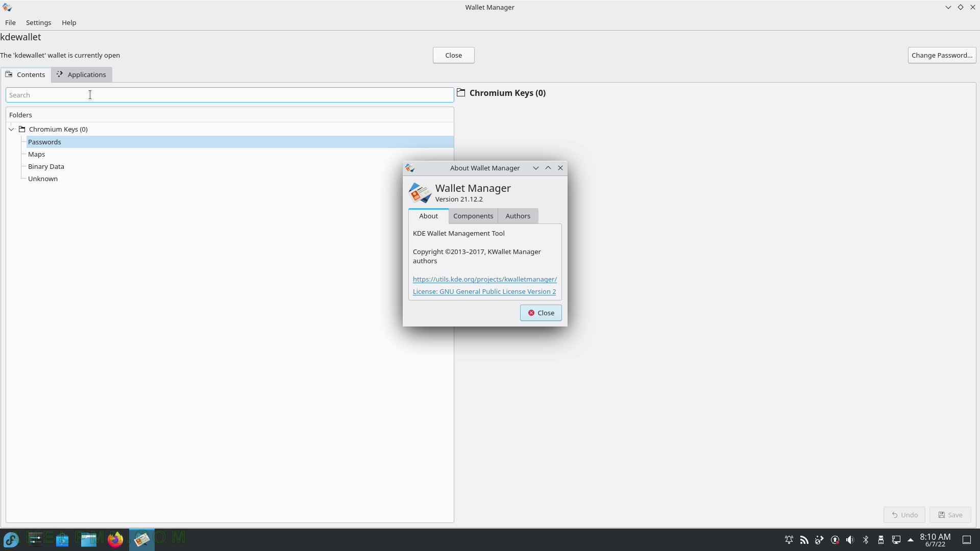
Task: Click the Change Password button
Action: [x=942, y=55]
